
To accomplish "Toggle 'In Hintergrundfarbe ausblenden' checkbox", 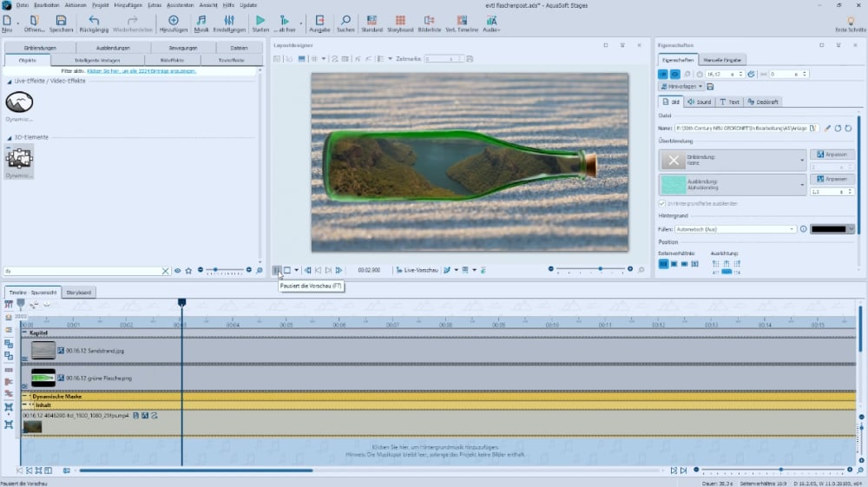I will coord(663,203).
